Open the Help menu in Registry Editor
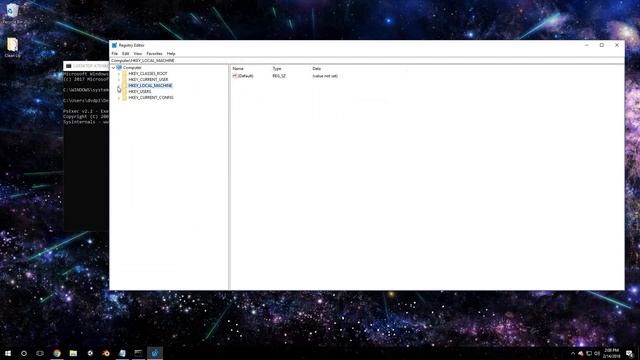 tap(171, 53)
